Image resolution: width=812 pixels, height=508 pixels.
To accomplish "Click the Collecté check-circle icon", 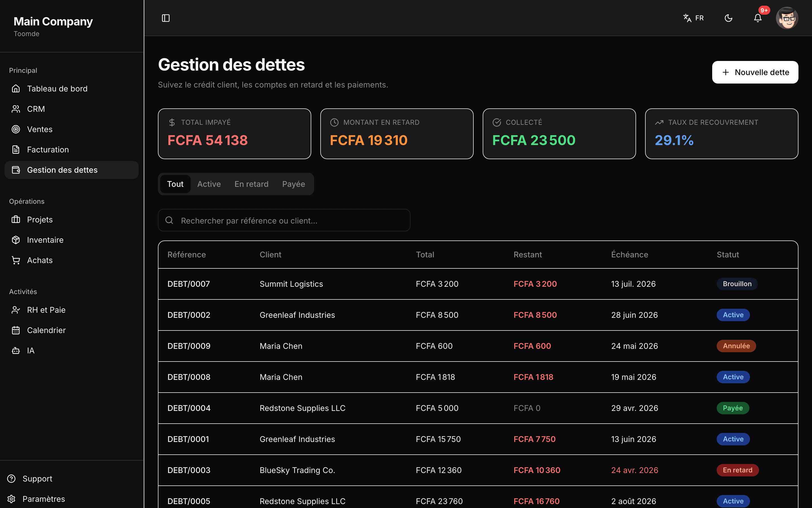I will 497,123.
